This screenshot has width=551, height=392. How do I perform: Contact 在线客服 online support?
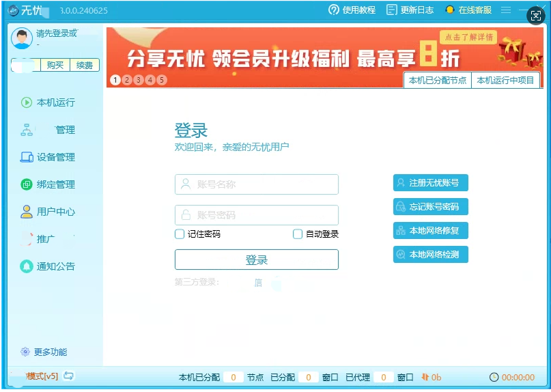[468, 10]
